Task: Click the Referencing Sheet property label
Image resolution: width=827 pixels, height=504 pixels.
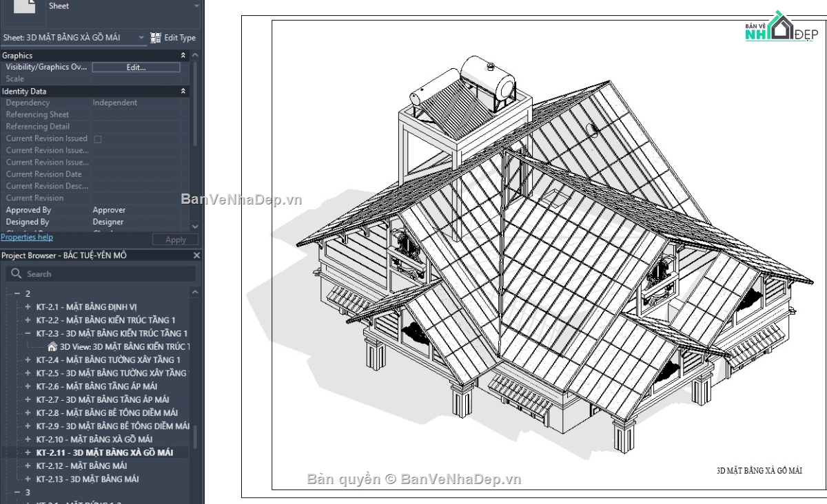Action: tap(37, 115)
